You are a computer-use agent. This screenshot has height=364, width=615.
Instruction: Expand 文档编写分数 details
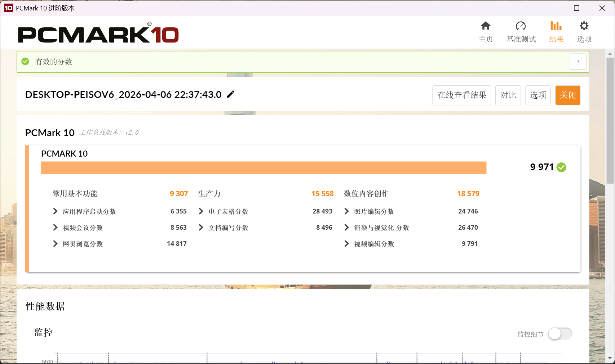coord(201,228)
